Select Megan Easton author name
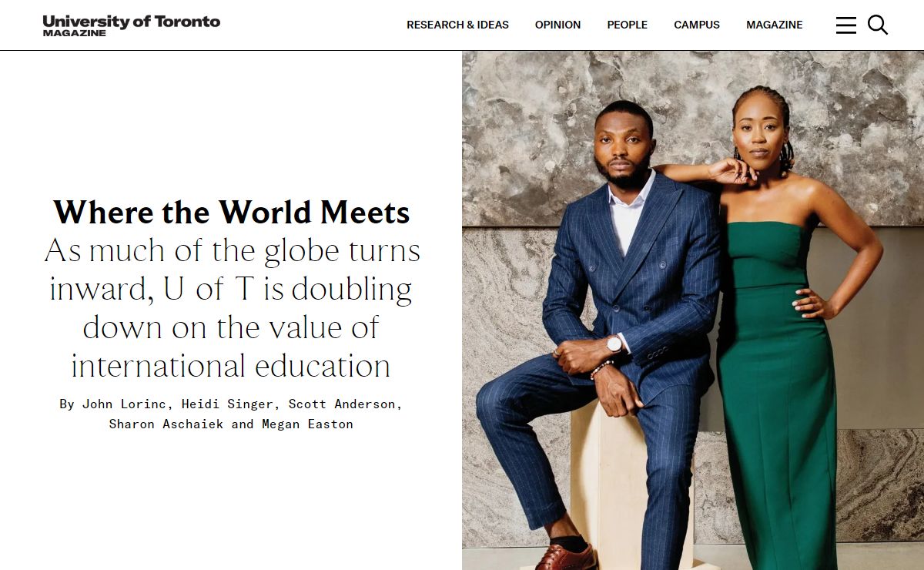924x570 pixels. click(x=307, y=424)
